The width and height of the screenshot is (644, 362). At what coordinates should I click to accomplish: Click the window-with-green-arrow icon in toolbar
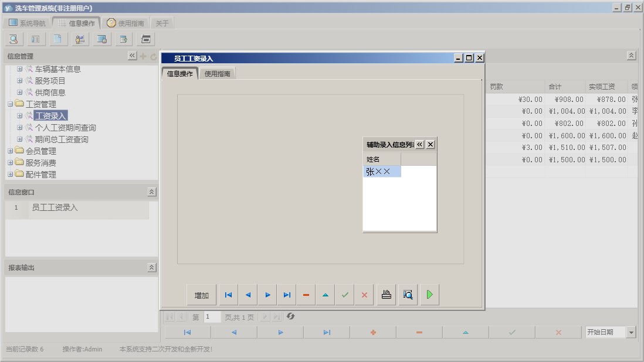[124, 39]
